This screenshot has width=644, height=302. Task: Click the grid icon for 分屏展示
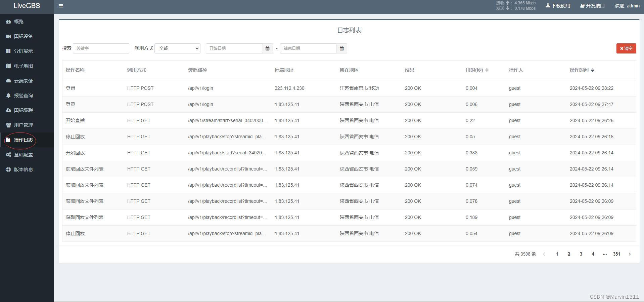tap(8, 51)
